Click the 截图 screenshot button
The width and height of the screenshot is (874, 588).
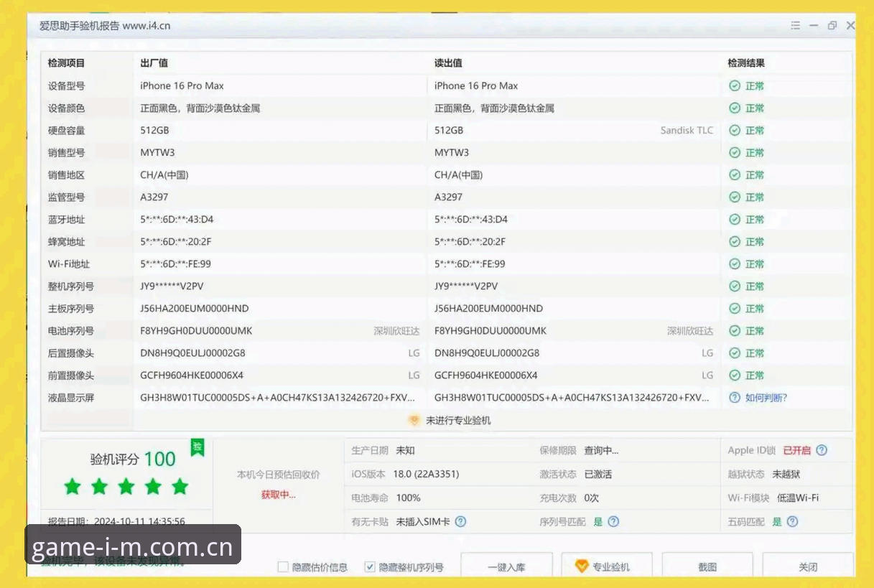point(707,566)
